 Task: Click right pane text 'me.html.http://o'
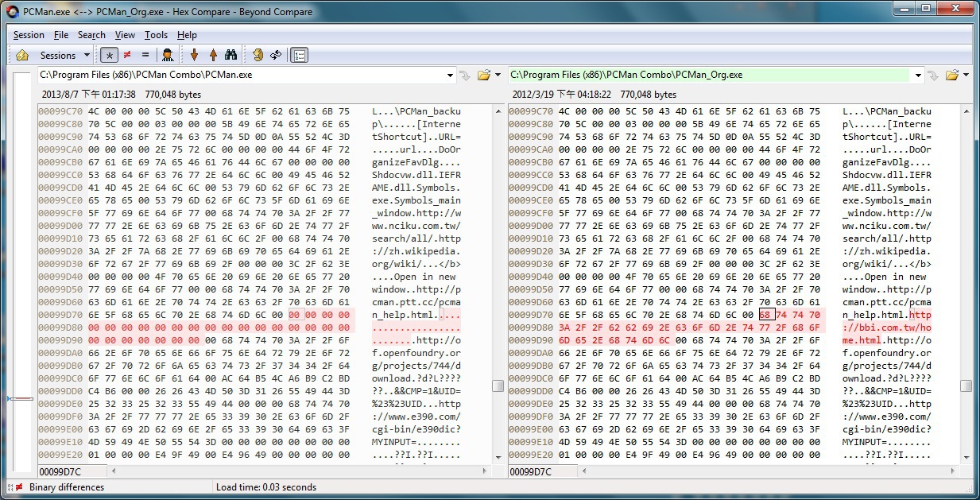[x=887, y=340]
